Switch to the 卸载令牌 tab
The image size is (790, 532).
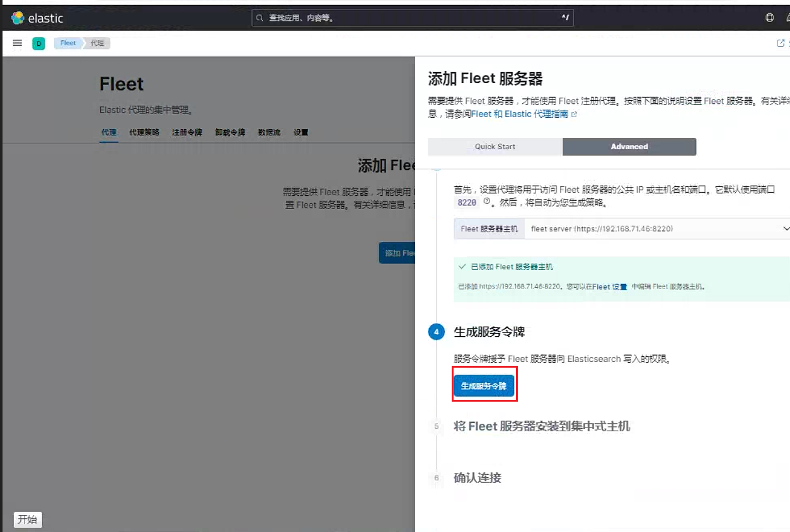[x=230, y=133]
